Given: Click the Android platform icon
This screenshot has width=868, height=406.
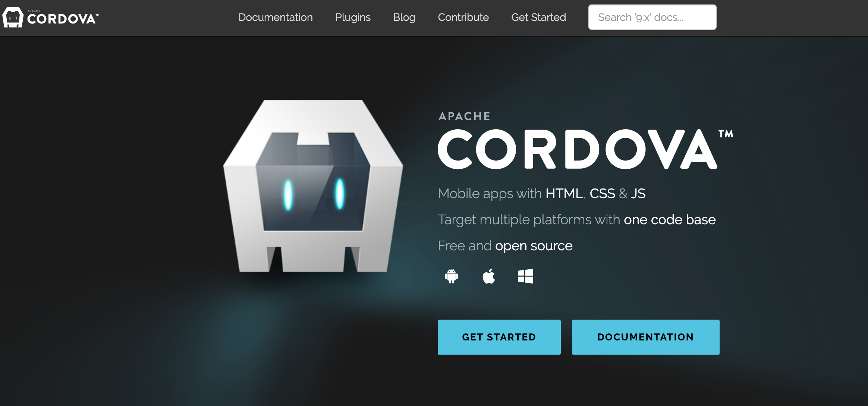Looking at the screenshot, I should [x=452, y=276].
